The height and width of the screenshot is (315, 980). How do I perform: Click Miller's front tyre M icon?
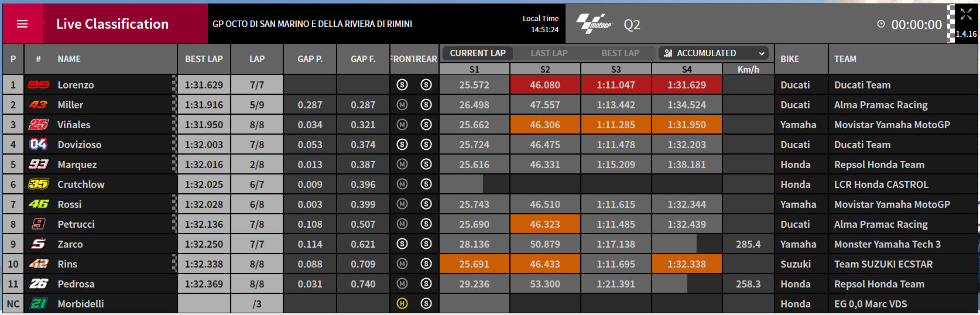[x=402, y=105]
